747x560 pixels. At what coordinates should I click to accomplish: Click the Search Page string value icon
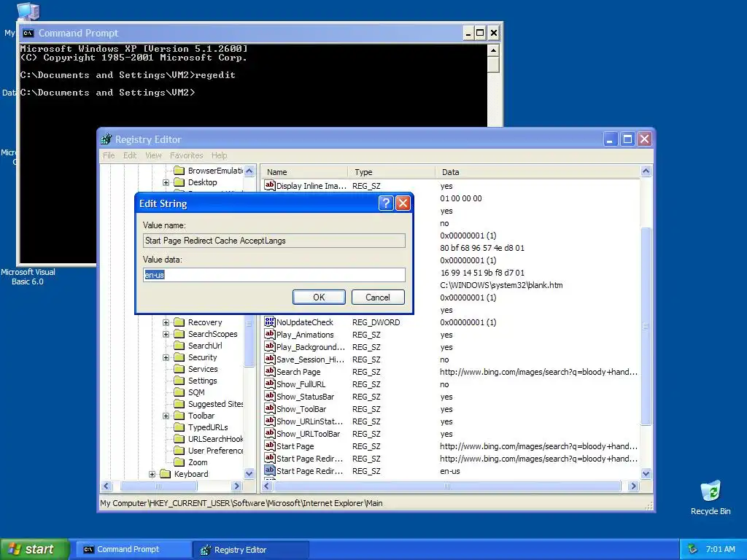point(270,371)
